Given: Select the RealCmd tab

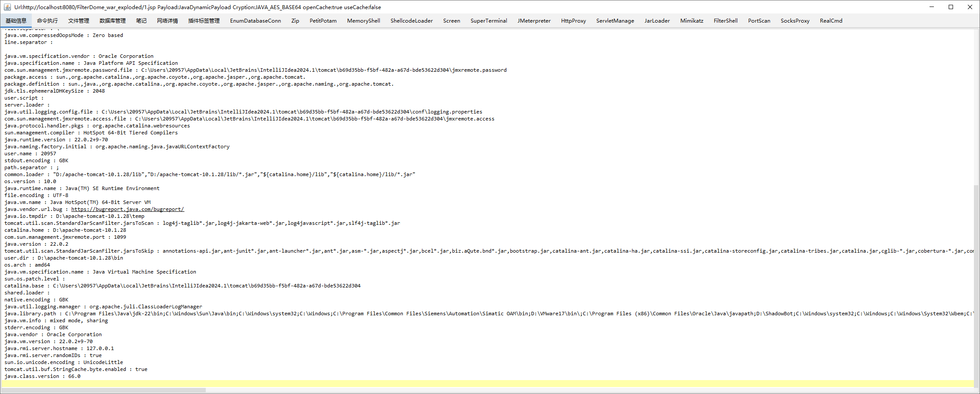Looking at the screenshot, I should (x=830, y=21).
